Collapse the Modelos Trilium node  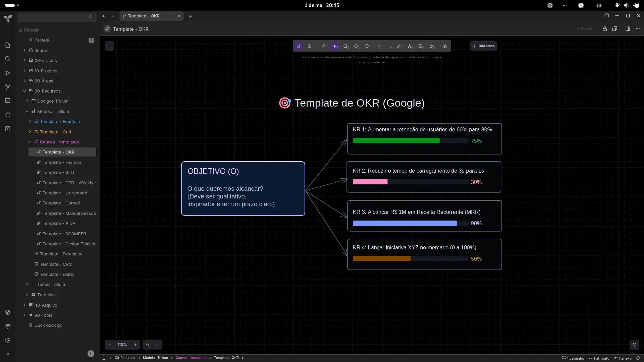click(27, 111)
